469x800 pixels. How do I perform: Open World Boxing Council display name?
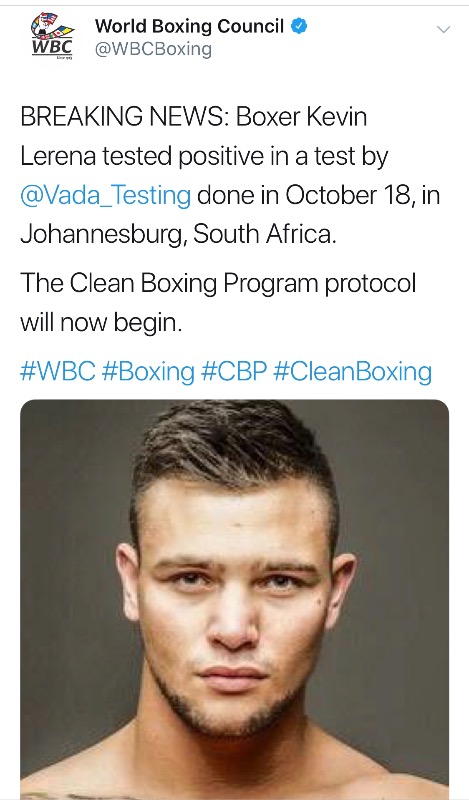point(189,26)
